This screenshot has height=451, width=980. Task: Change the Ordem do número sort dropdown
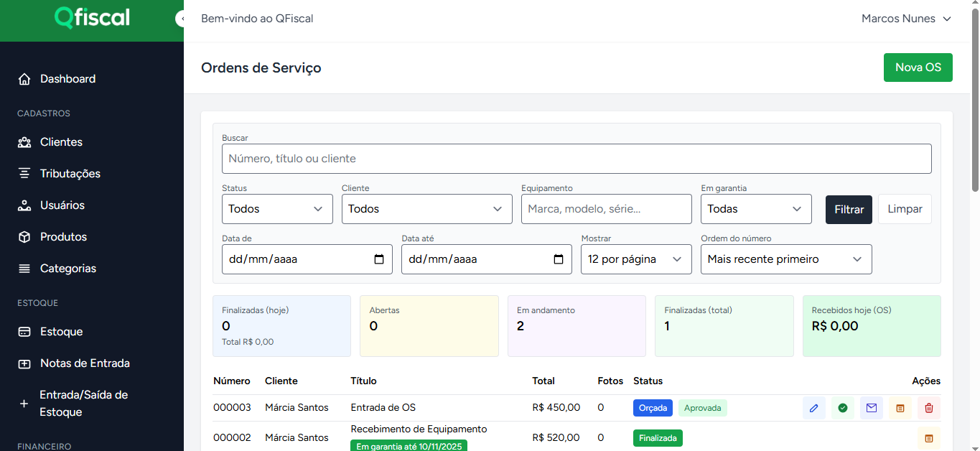click(785, 259)
